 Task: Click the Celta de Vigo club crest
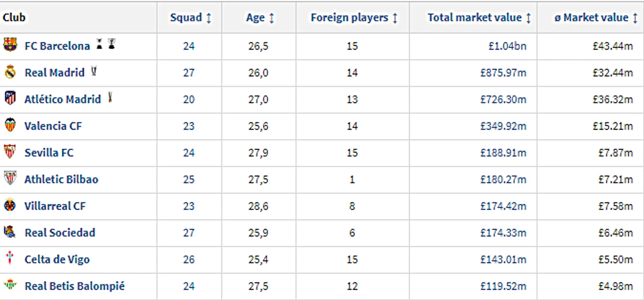[x=10, y=258]
